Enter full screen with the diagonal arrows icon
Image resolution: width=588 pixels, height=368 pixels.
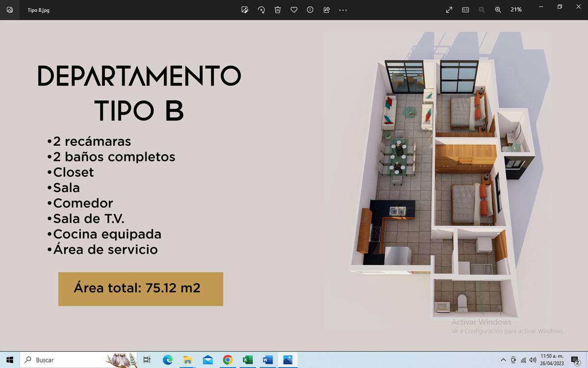click(x=449, y=10)
